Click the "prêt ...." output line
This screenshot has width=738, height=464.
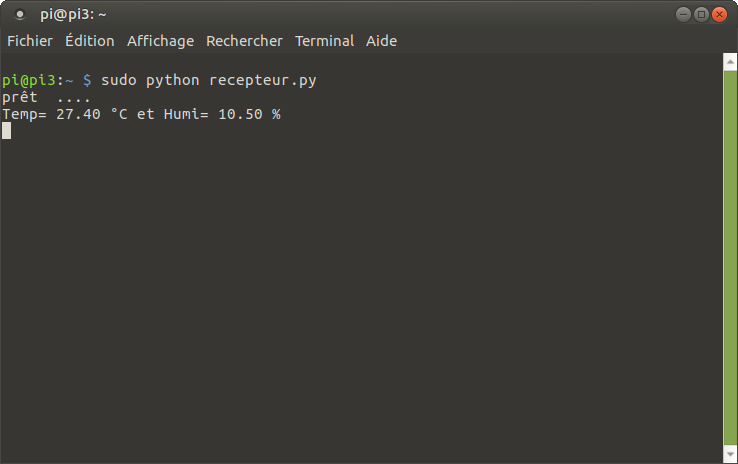click(x=46, y=97)
